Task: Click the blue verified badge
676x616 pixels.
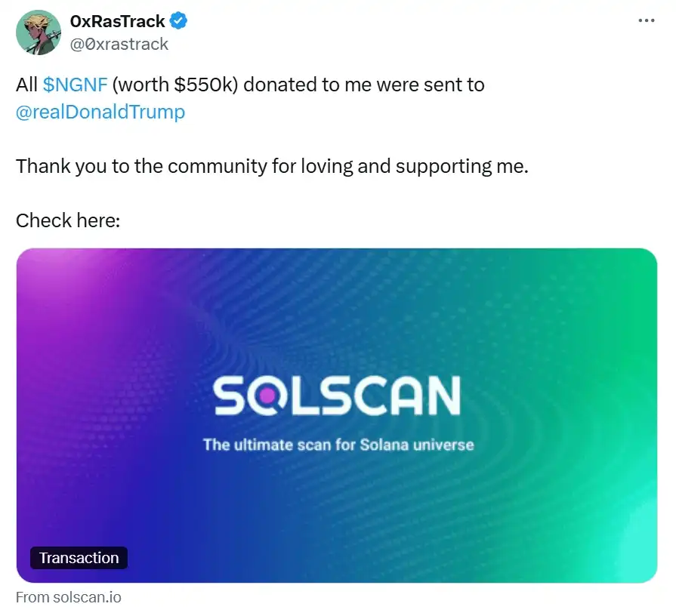Action: pos(178,21)
